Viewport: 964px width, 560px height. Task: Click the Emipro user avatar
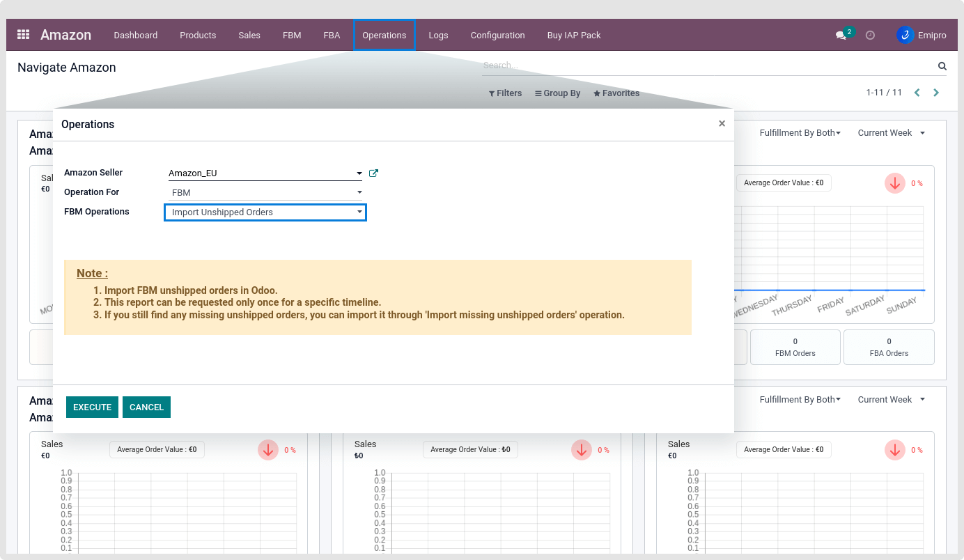[x=905, y=35]
